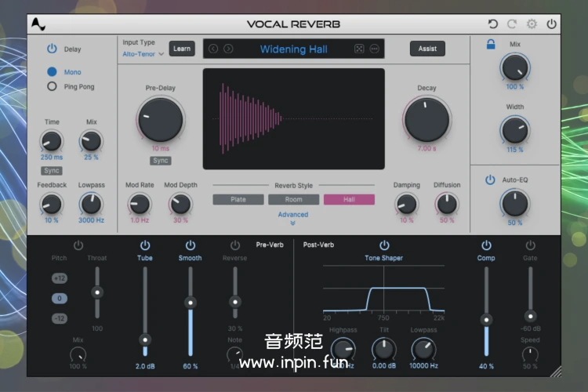Viewport: 588px width, 392px height.
Task: Click the Assist button
Action: click(427, 49)
